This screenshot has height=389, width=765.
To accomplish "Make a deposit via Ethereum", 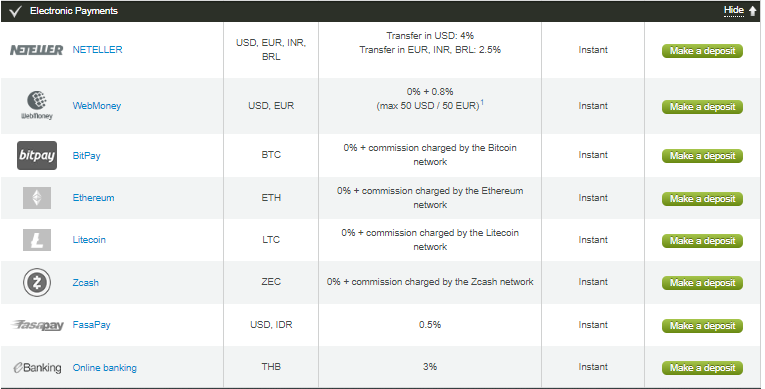I will tap(702, 199).
